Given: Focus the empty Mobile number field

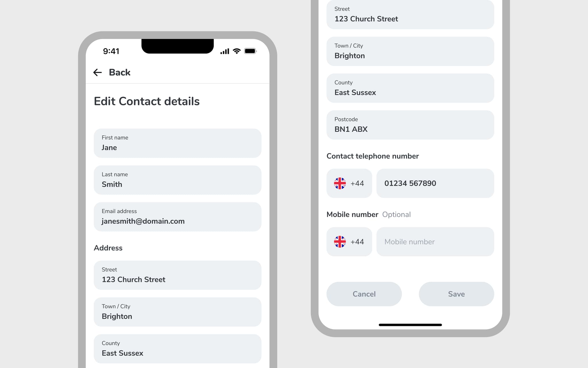Looking at the screenshot, I should (x=435, y=242).
